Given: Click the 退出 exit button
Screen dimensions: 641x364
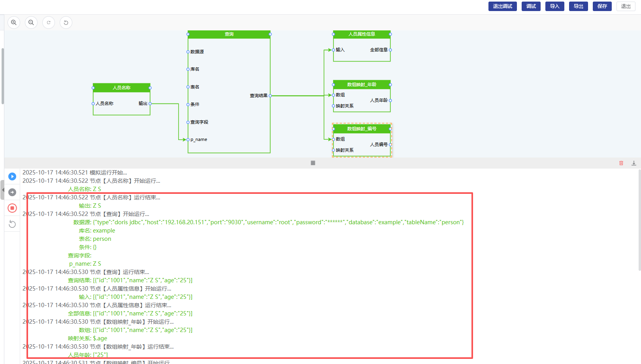Looking at the screenshot, I should (626, 6).
